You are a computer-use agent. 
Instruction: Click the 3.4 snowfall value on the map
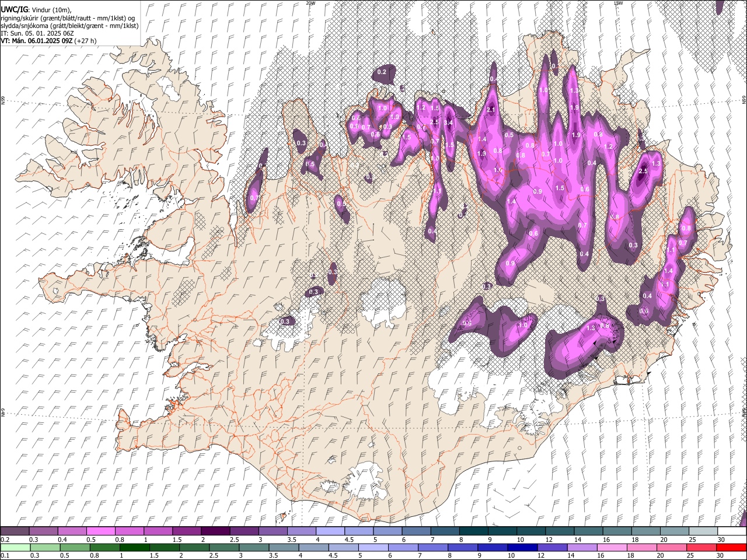448,123
